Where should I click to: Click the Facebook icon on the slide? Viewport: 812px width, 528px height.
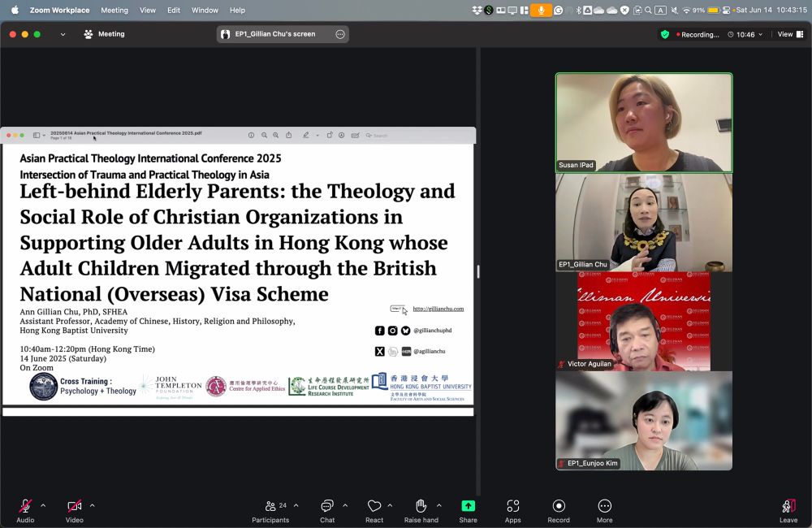(x=379, y=331)
